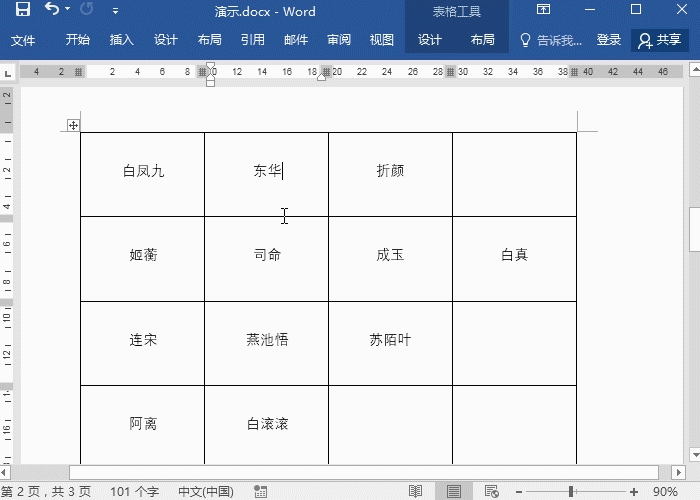
Task: Open table tools 设计 tab
Action: (x=429, y=40)
